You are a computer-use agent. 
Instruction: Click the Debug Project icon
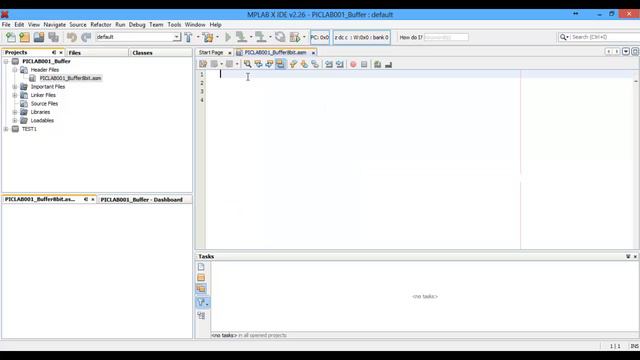click(295, 37)
